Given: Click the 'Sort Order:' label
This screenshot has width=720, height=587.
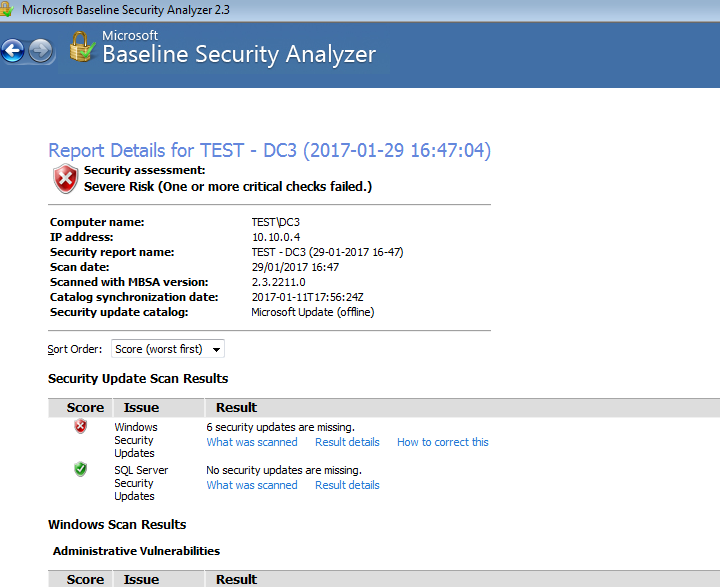Looking at the screenshot, I should click(74, 349).
